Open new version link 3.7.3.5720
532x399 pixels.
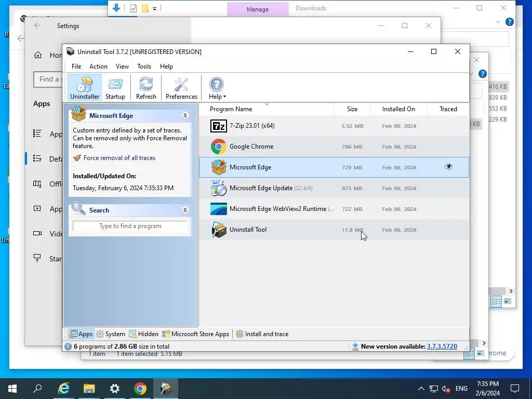[442, 347]
